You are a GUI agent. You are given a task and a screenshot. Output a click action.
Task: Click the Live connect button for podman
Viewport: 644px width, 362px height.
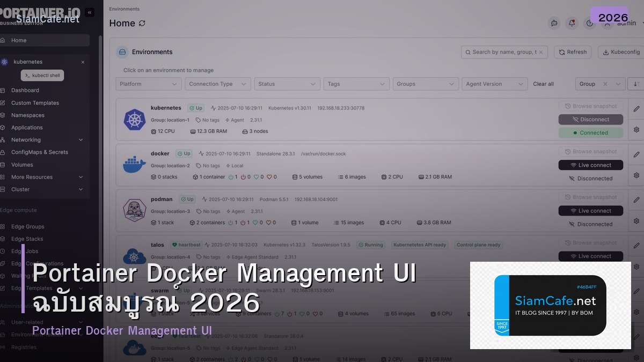click(590, 210)
